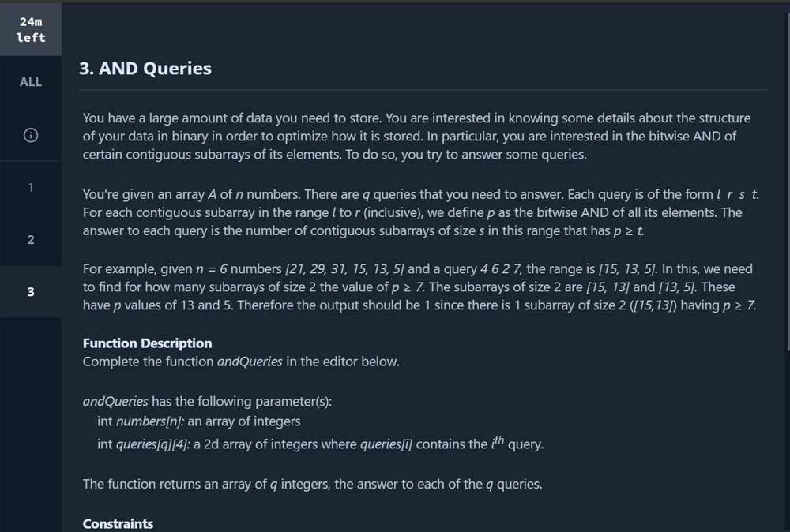Viewport: 790px width, 532px height.
Task: Click the queries[q][4] parameter name
Action: (153, 444)
